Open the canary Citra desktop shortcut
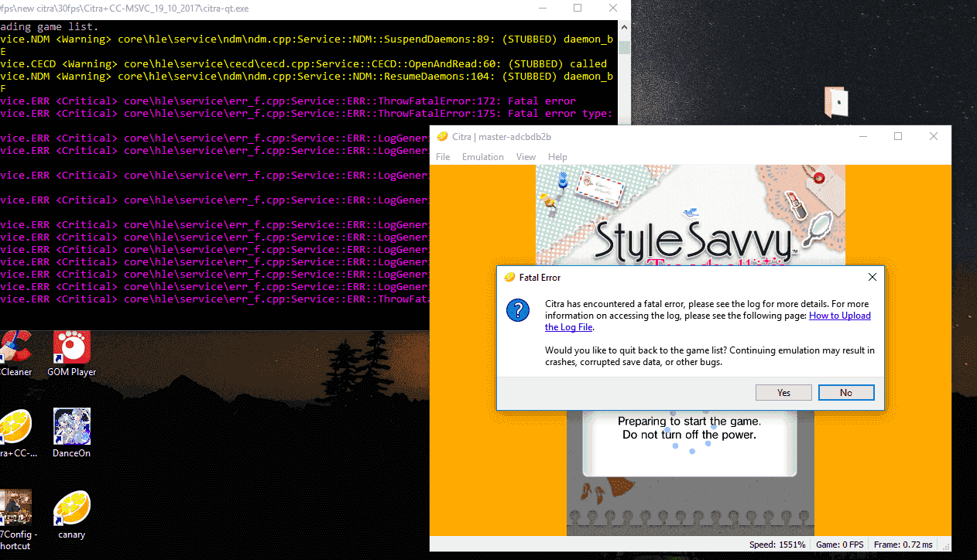 [71, 514]
